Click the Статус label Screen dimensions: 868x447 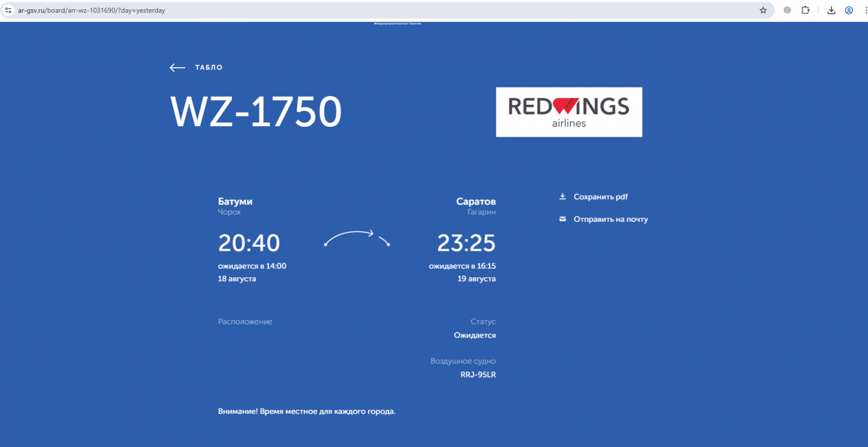(x=483, y=321)
